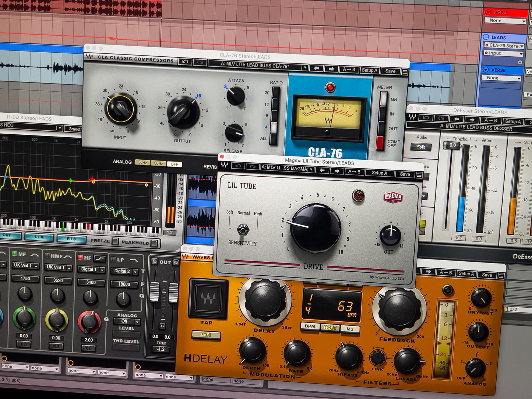Open the Magma Lil Tube hamburger menu
This screenshot has height=399, width=532.
click(419, 175)
